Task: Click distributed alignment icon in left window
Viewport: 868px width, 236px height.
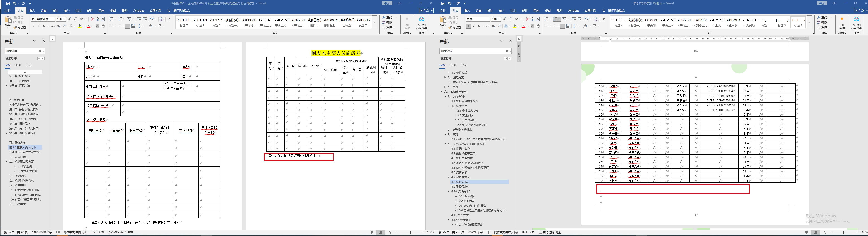Action: click(133, 26)
